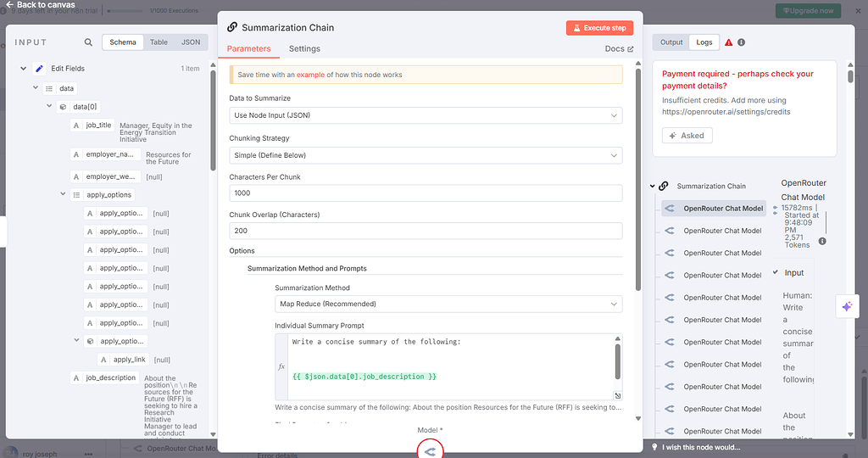The height and width of the screenshot is (458, 868).
Task: Click the Characters Per Chunk field
Action: (426, 193)
